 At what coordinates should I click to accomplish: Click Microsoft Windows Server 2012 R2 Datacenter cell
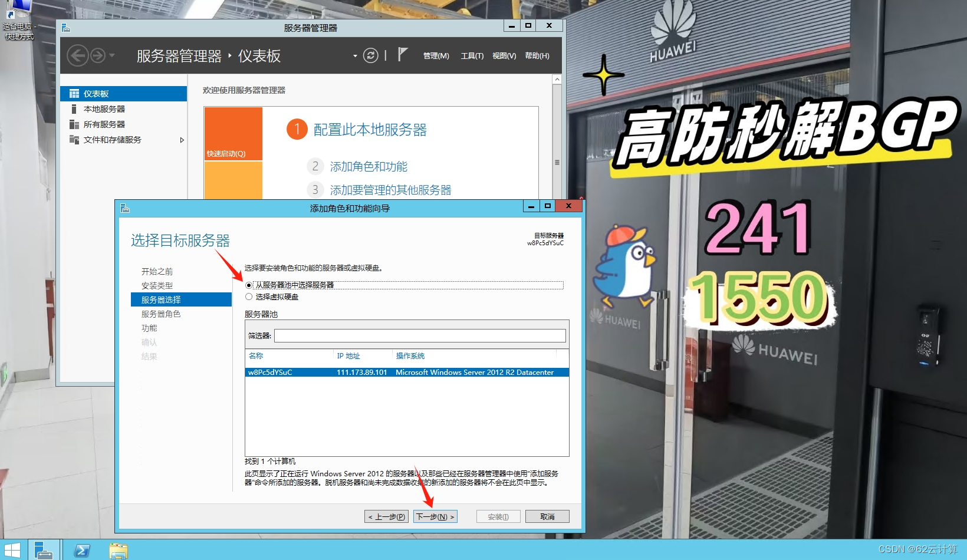[x=475, y=373]
